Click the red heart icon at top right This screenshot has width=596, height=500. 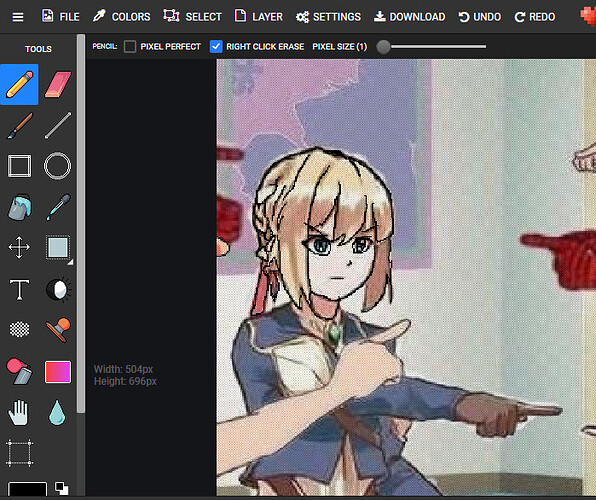coord(588,17)
